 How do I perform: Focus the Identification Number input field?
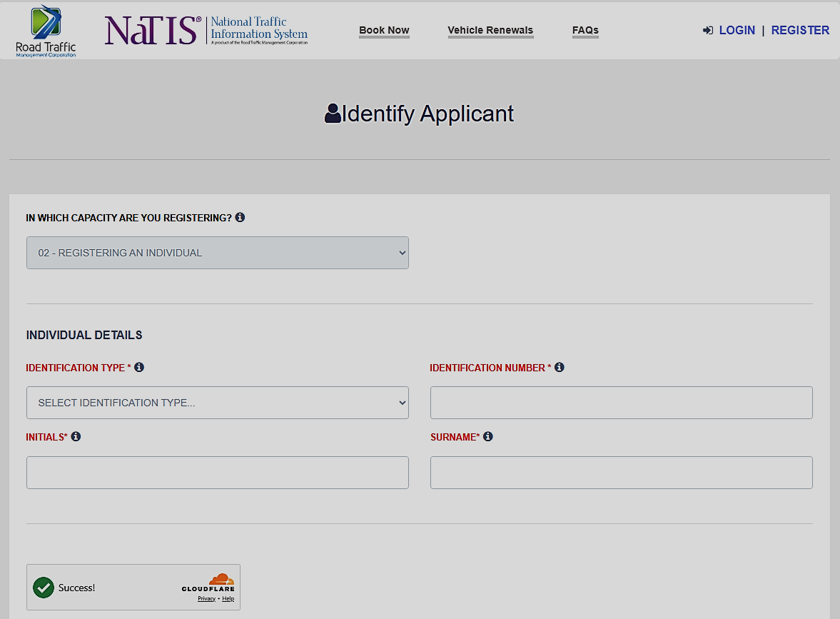[x=622, y=403]
